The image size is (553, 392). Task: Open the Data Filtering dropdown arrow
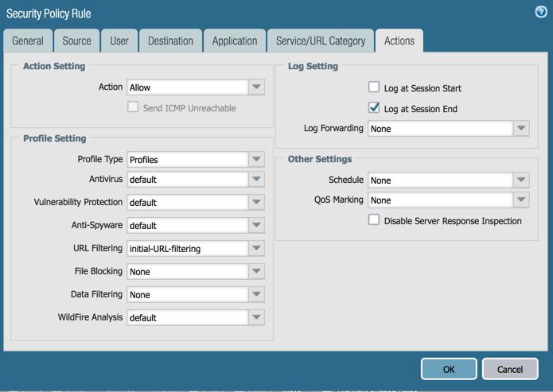pyautogui.click(x=256, y=294)
